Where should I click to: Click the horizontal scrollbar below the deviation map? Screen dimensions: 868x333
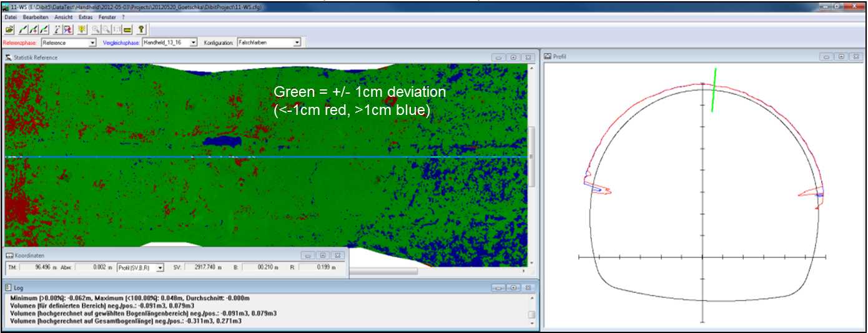(x=382, y=271)
